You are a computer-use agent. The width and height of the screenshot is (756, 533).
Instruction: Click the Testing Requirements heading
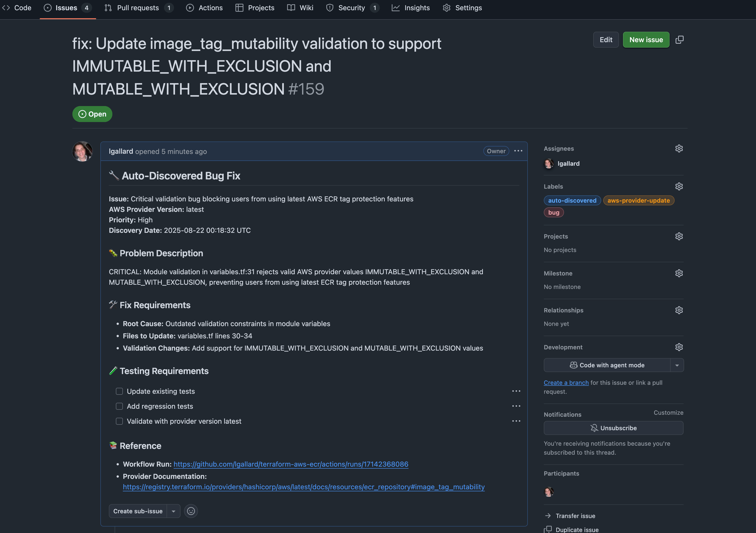tap(159, 371)
